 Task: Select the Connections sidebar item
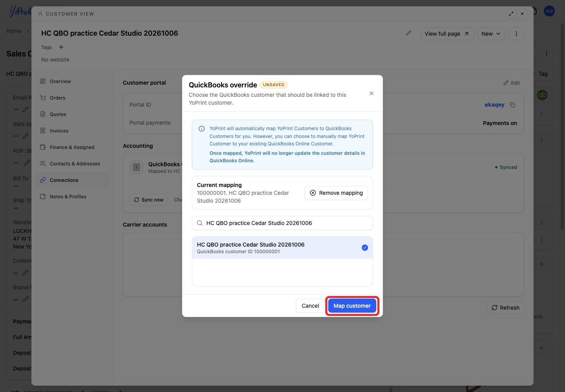[72, 180]
